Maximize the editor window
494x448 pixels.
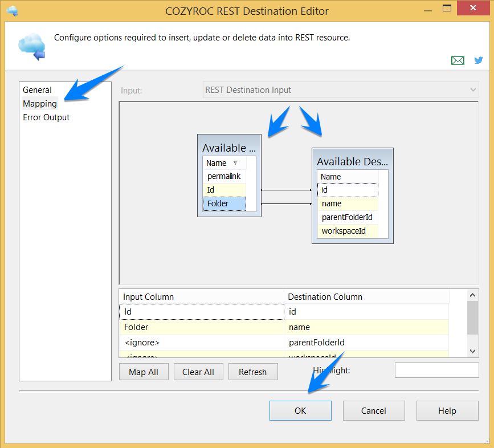pos(447,8)
